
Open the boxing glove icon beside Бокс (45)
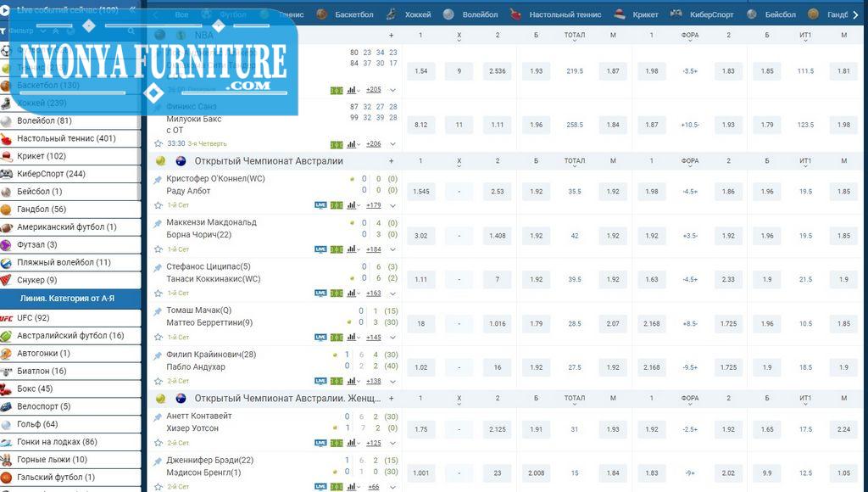6,389
